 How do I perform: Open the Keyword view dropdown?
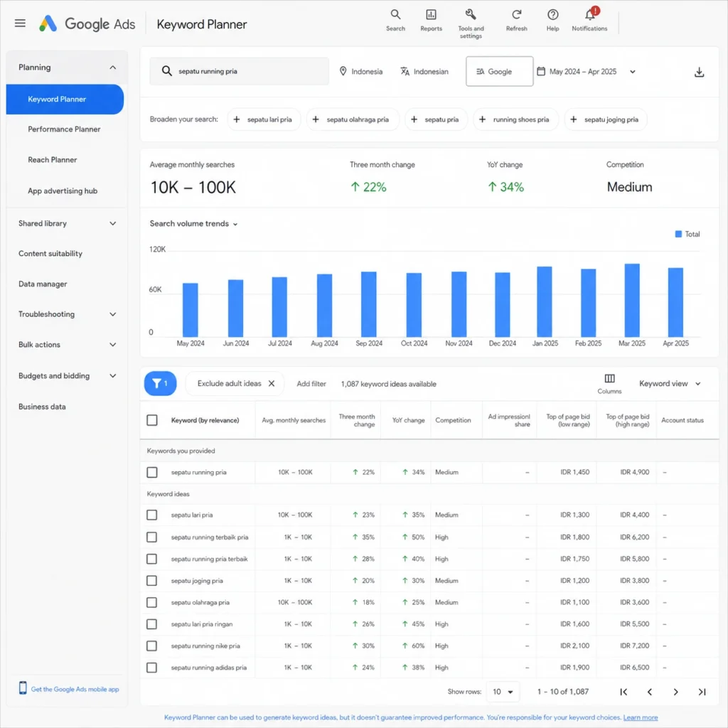[x=670, y=383]
